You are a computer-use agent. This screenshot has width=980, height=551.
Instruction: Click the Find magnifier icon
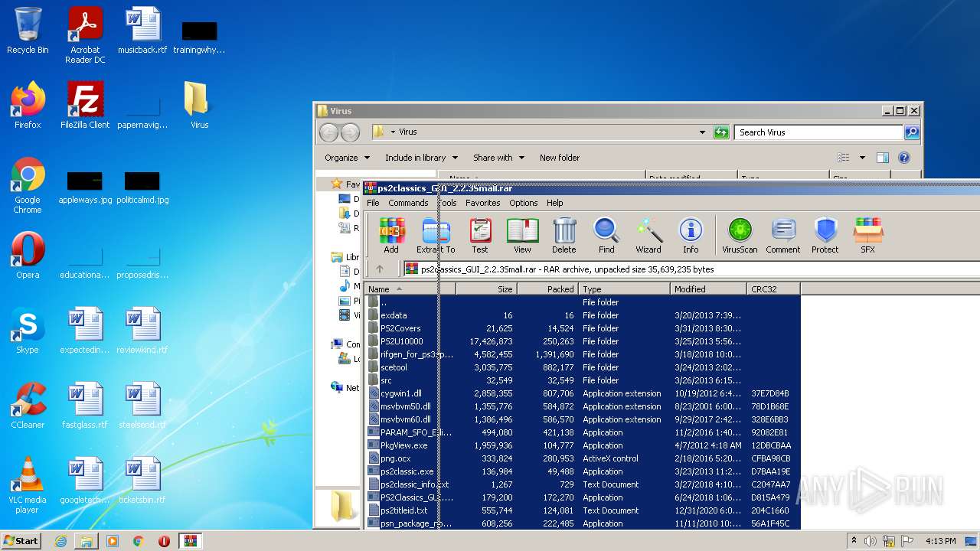[x=606, y=235]
